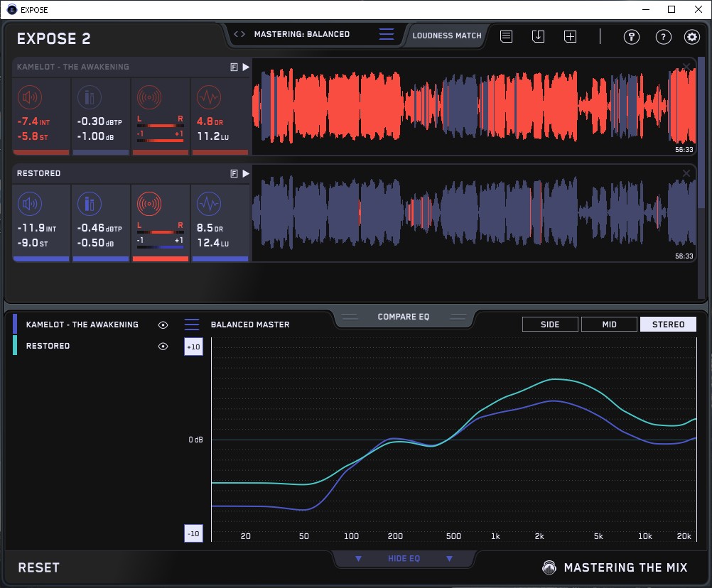Click 4.8 DR value on Kamelot
Image resolution: width=712 pixels, height=588 pixels.
210,121
